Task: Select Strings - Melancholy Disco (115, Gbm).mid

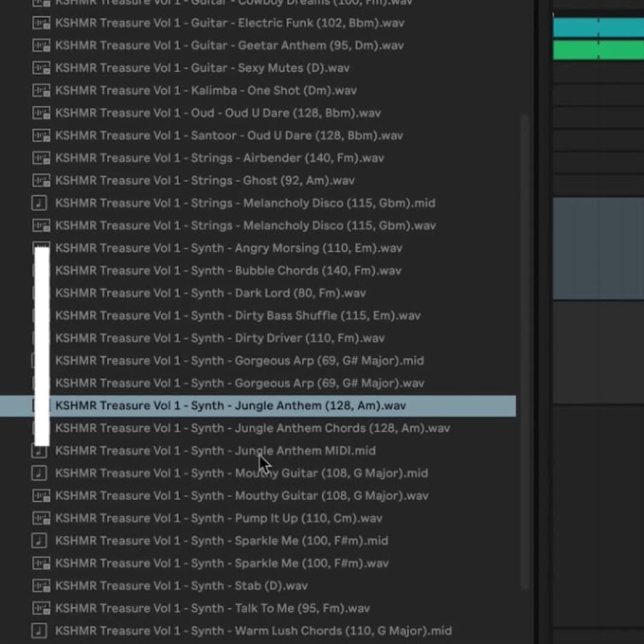Action: 245,203
